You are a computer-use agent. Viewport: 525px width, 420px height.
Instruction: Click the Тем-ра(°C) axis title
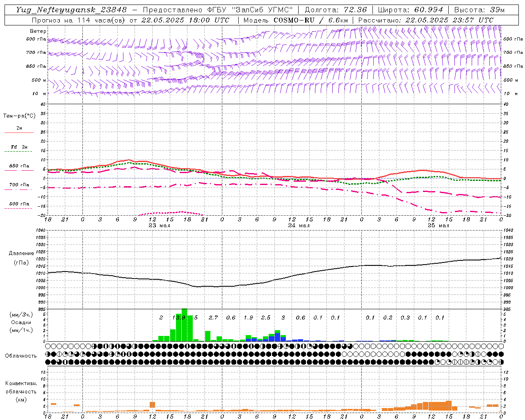click(19, 116)
